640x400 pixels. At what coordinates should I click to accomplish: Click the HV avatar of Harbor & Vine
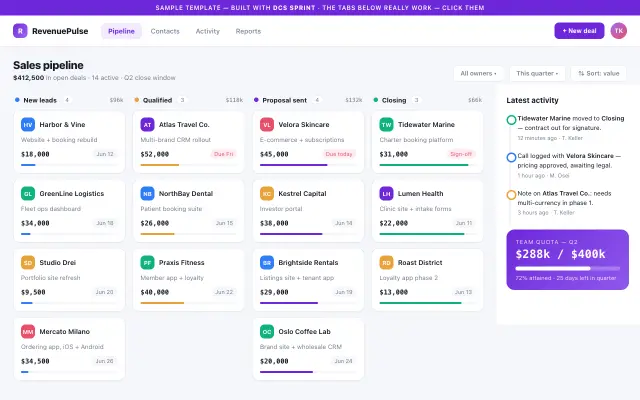pos(28,124)
